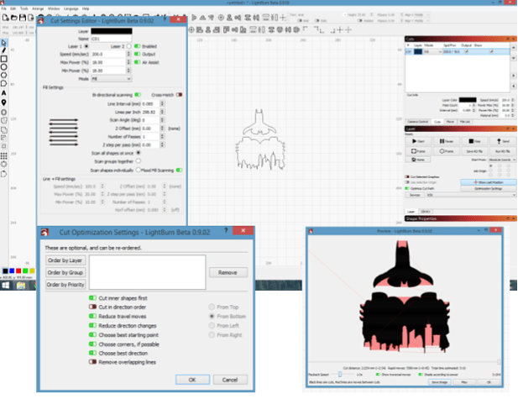The image size is (518, 420).
Task: Click the Stop button in Laser panel
Action: click(x=474, y=141)
